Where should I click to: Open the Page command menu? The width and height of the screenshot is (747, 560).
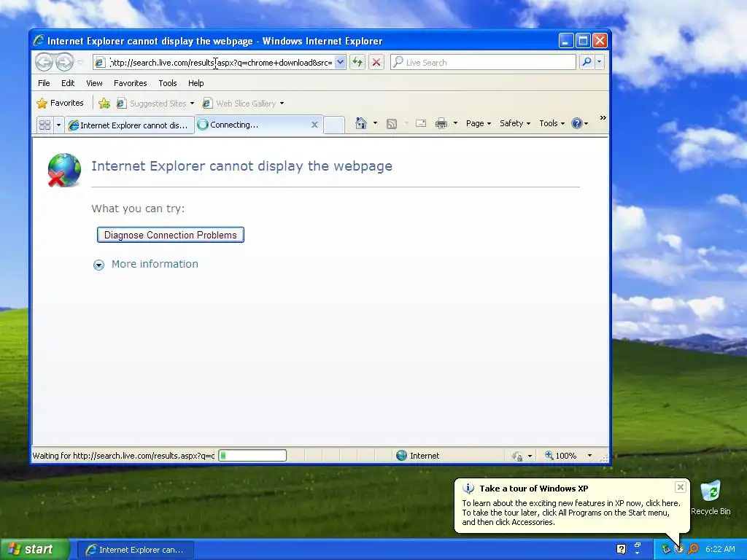pos(479,123)
